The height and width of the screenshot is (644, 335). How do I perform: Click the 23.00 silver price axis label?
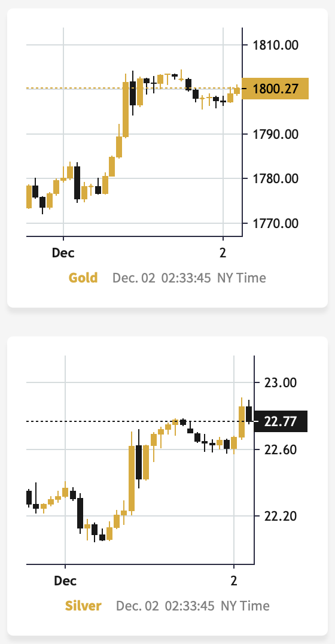point(281,383)
